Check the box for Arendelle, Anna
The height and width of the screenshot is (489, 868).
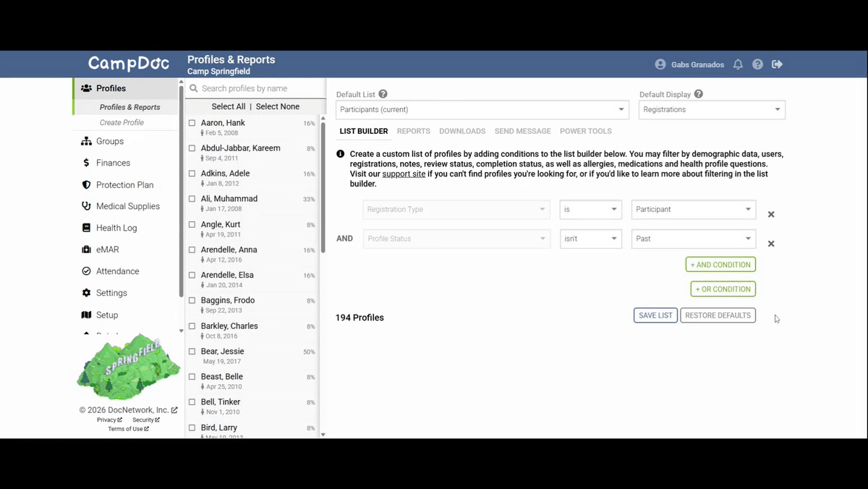(192, 250)
